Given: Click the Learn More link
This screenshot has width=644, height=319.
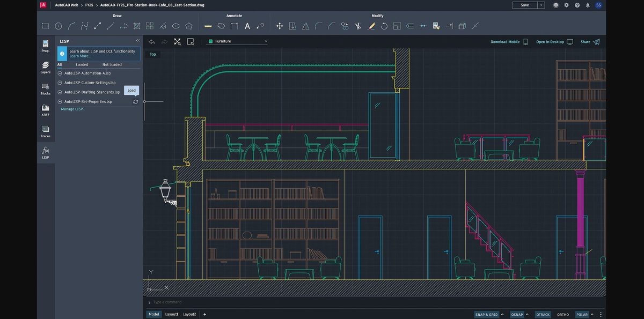Looking at the screenshot, I should (x=80, y=56).
